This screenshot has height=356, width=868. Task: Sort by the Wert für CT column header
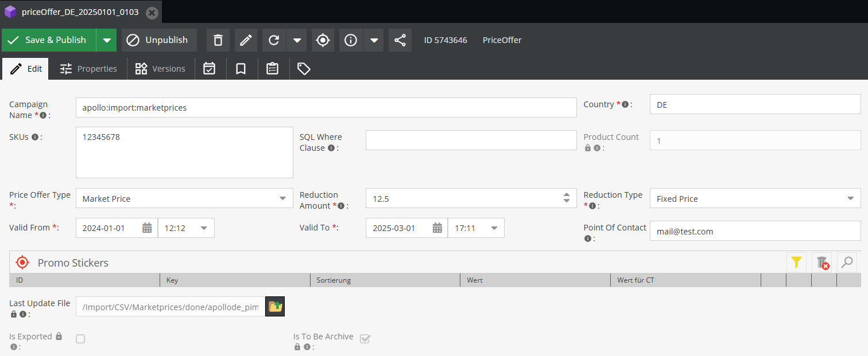click(x=686, y=280)
